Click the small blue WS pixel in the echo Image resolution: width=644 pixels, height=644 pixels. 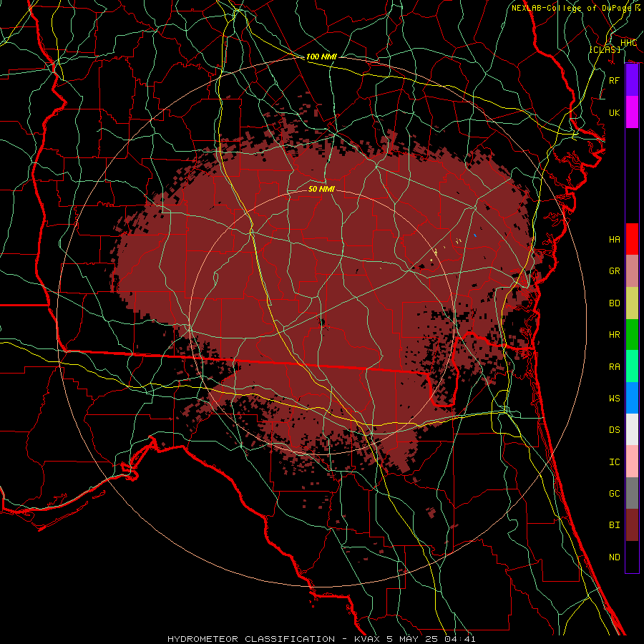[x=475, y=235]
